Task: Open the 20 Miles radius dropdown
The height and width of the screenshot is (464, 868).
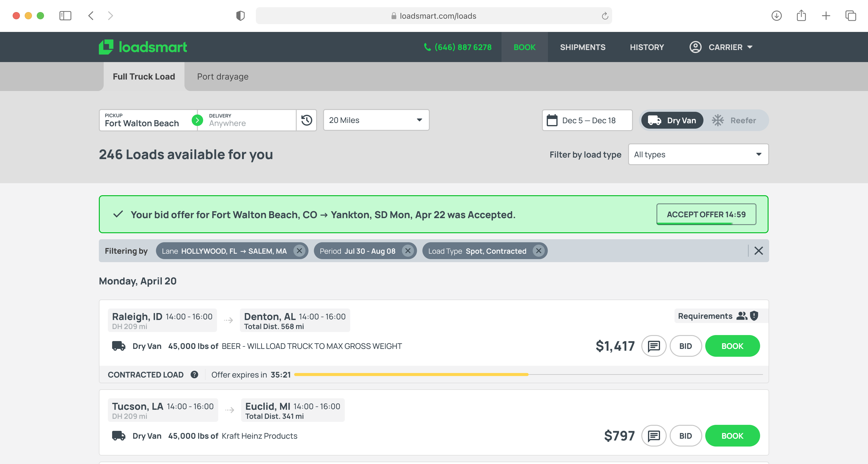Action: click(376, 120)
